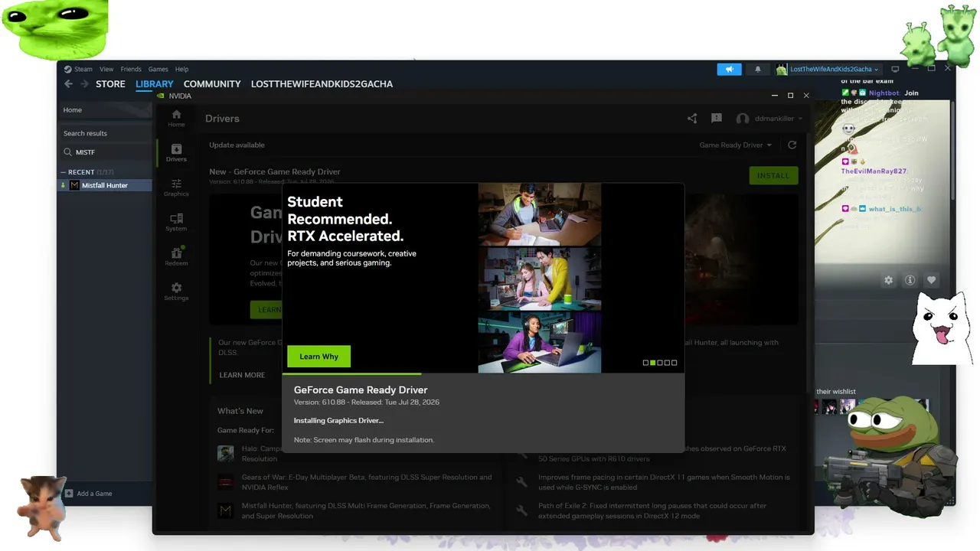Click the 'Installing Graphics Driver...' status text

(338, 420)
